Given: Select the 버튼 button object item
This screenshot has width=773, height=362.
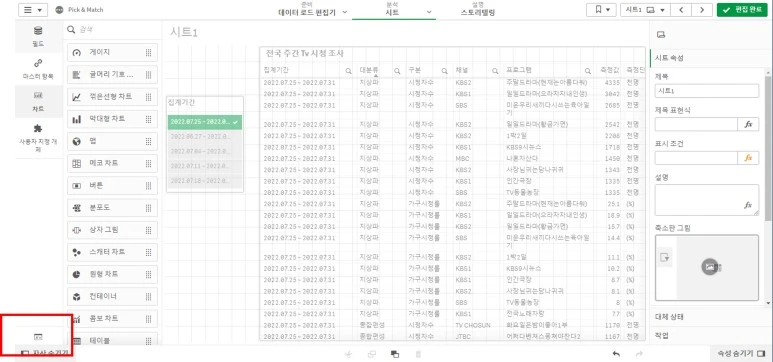Looking at the screenshot, I should [x=112, y=185].
